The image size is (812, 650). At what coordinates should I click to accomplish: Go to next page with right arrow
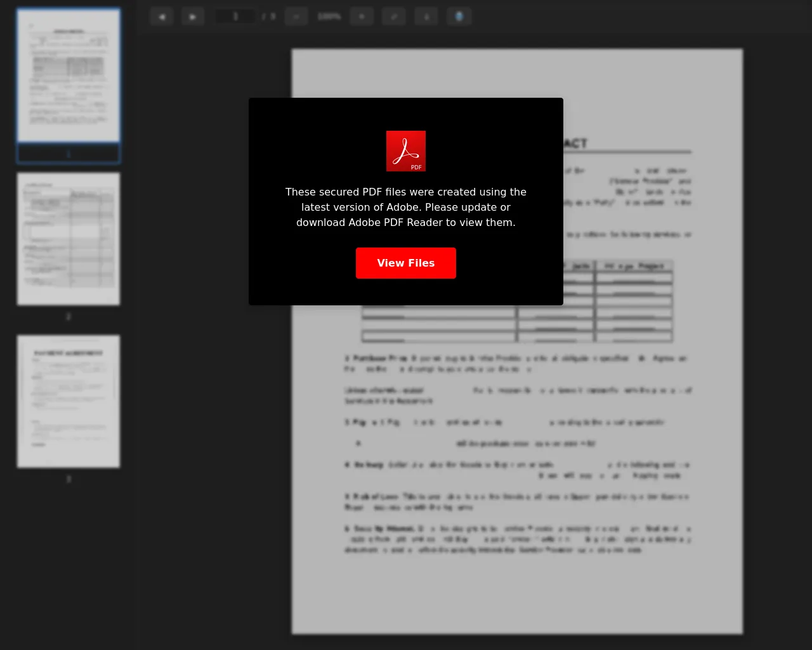(x=193, y=17)
